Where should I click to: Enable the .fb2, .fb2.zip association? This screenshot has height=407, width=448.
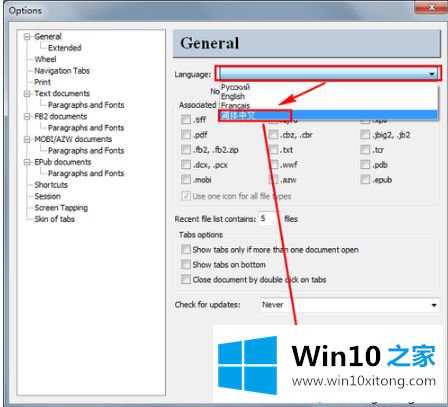pos(186,150)
